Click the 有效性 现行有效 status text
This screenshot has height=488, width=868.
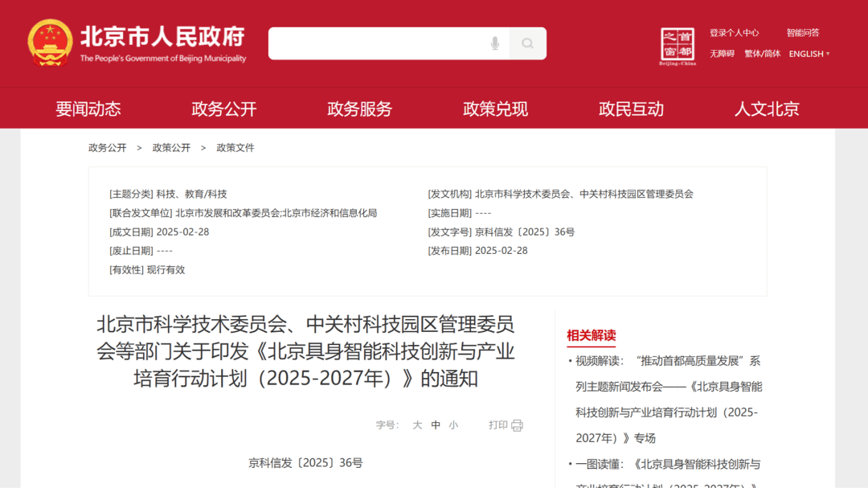[x=147, y=270]
